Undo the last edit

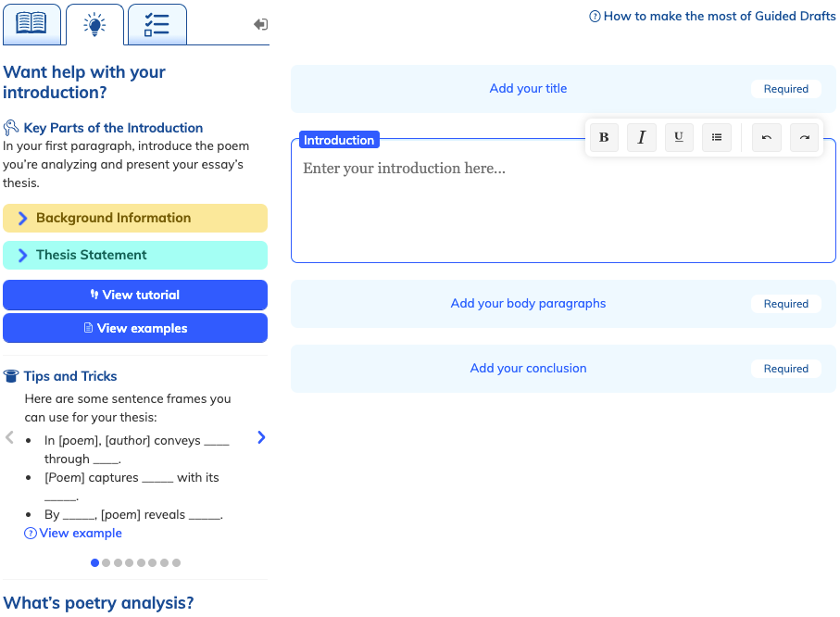pos(766,137)
